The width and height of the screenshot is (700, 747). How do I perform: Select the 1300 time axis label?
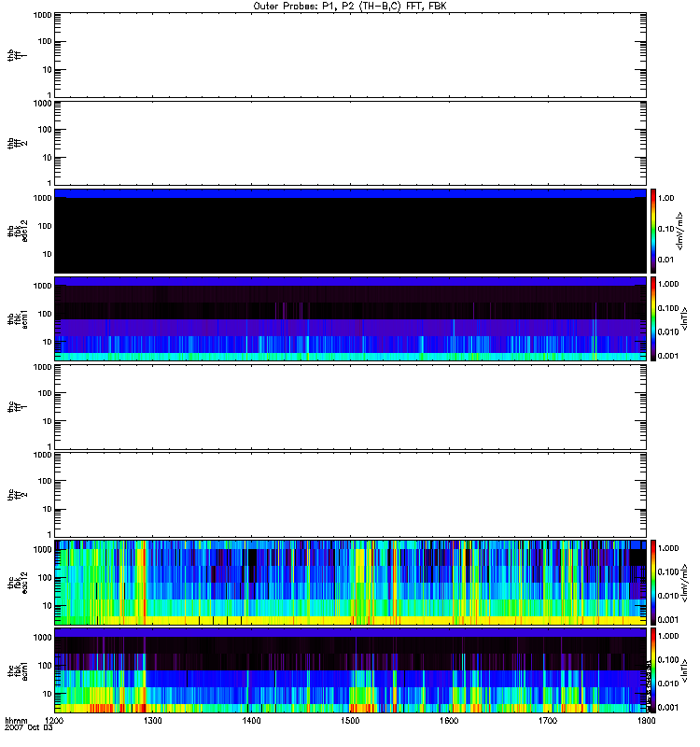pyautogui.click(x=153, y=721)
